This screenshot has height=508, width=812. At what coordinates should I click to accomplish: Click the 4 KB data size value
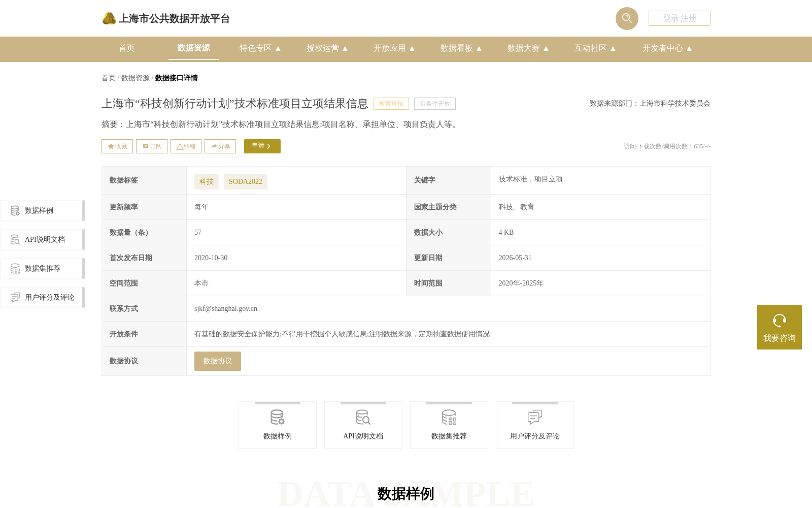point(506,232)
